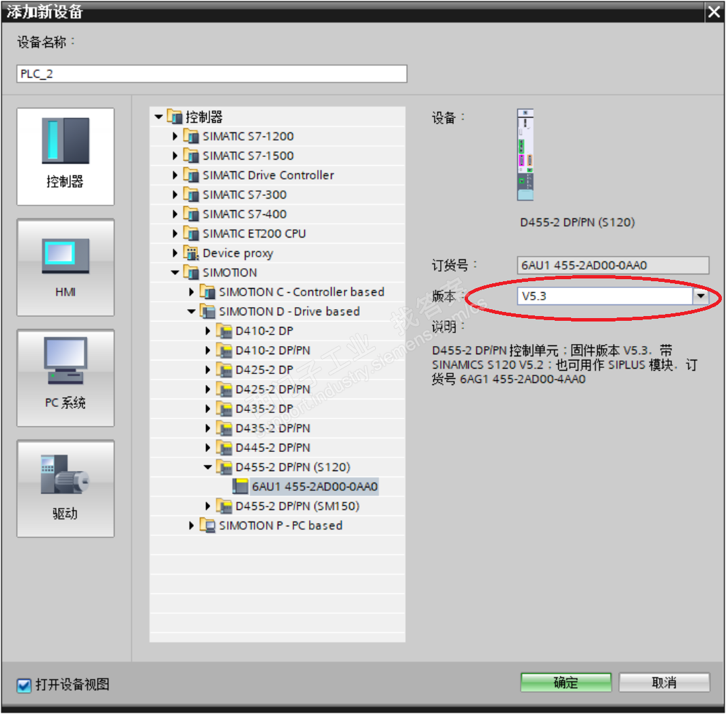Click the 6AU1 455-2AD00-0AA0 module icon

tap(240, 487)
